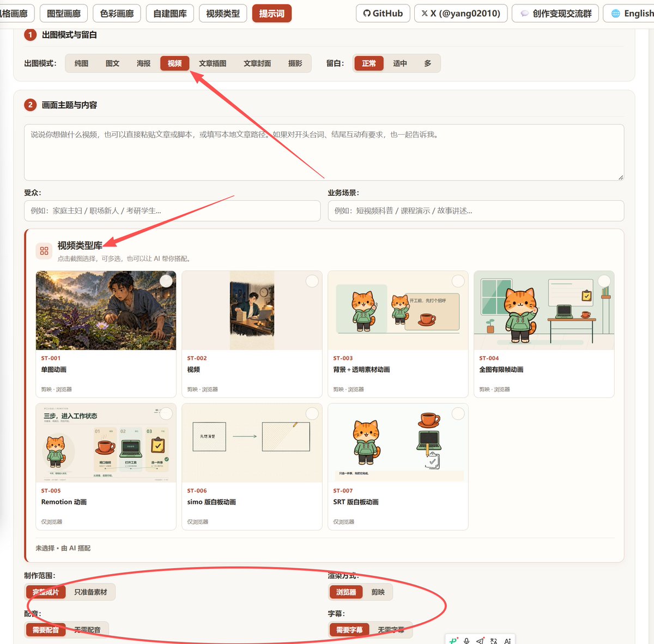Set 留白 to 多
This screenshot has height=644, width=654.
tap(428, 63)
